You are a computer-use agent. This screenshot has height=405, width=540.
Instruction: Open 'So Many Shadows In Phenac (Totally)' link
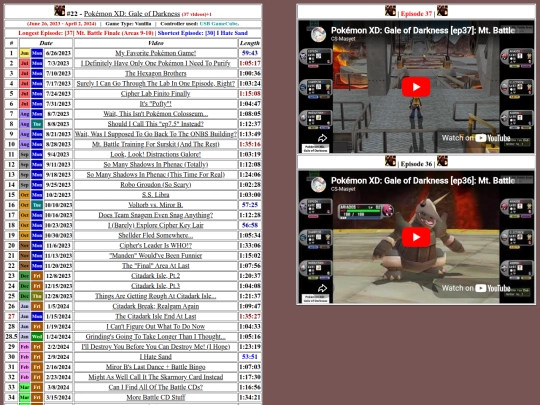pyautogui.click(x=156, y=164)
